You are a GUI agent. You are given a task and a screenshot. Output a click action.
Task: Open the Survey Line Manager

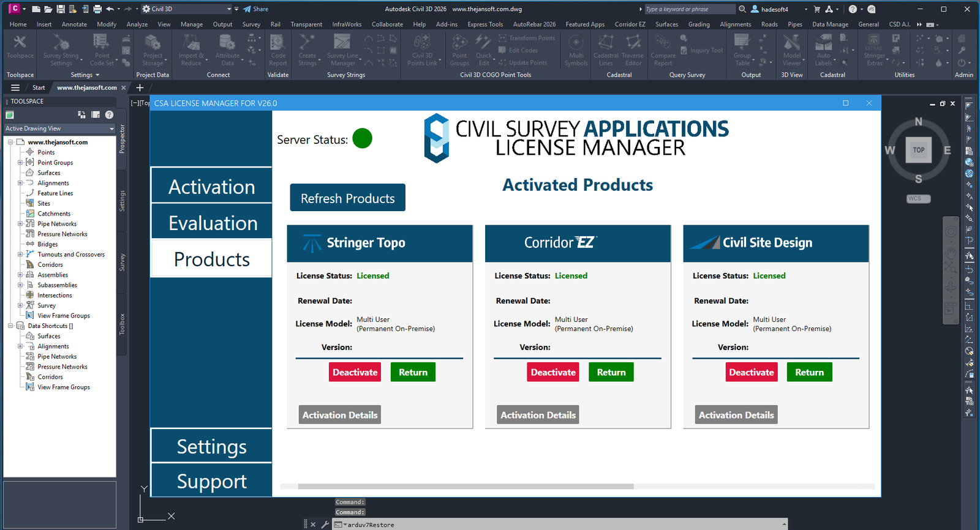[342, 50]
